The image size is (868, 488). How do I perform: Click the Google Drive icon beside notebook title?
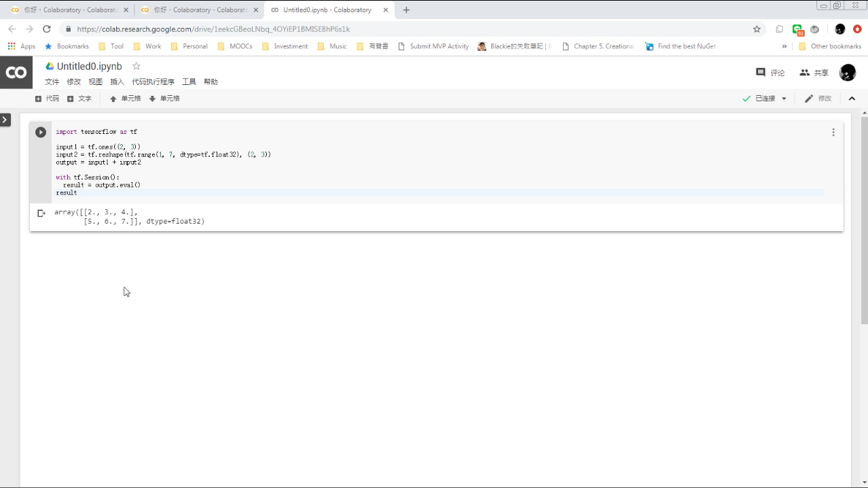(x=50, y=66)
